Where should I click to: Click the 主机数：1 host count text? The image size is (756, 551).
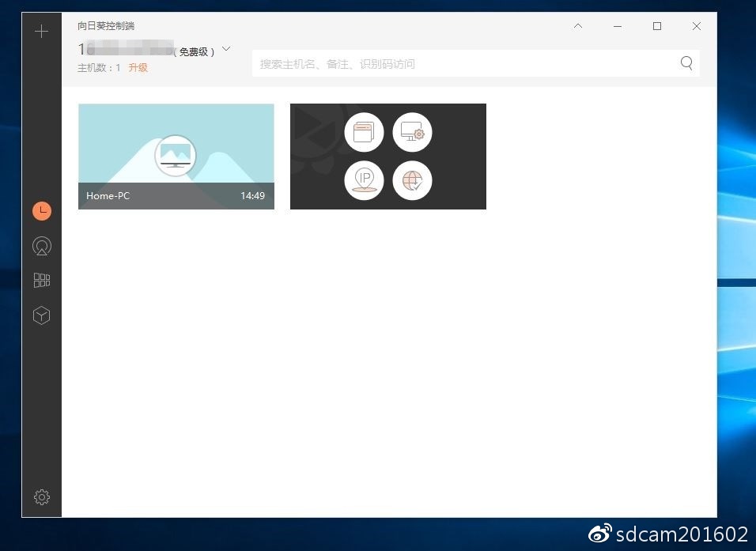(99, 68)
